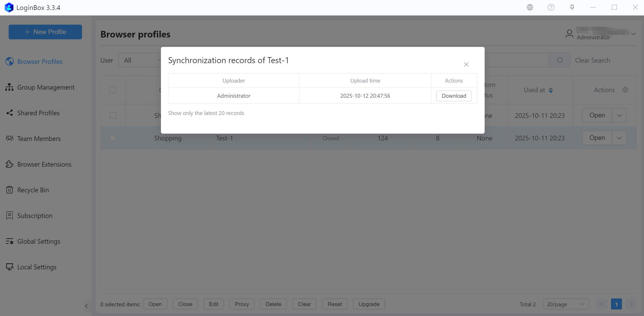The image size is (644, 316).
Task: Open the help question mark icon
Action: [551, 7]
